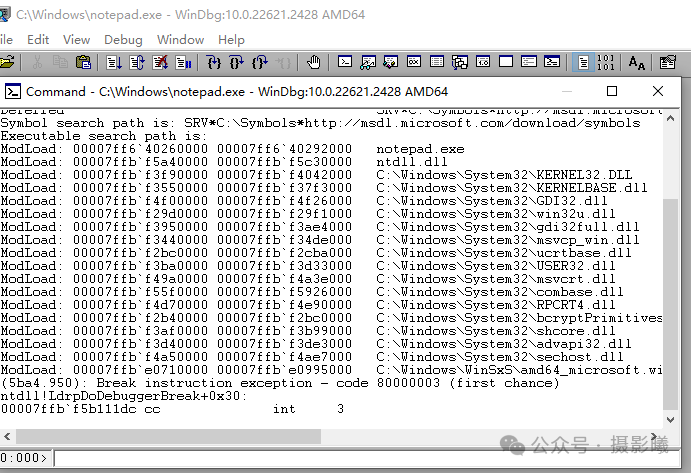The width and height of the screenshot is (691, 473).
Task: Click the Step Out toolbar icon
Action: pyautogui.click(x=260, y=62)
